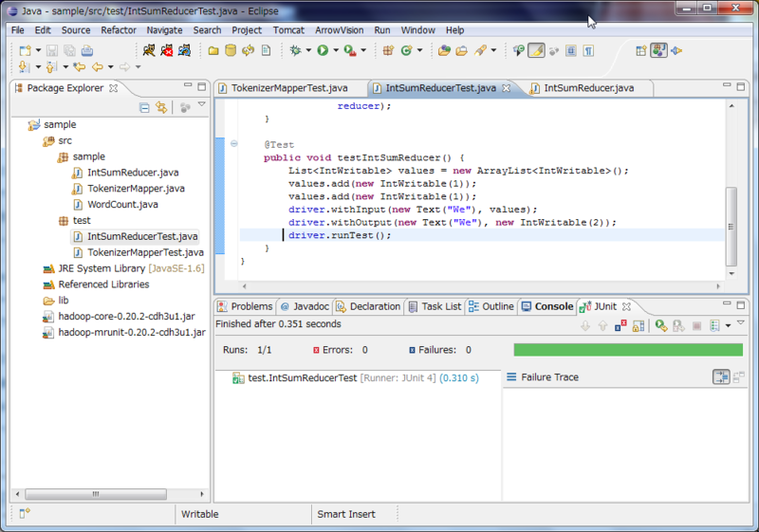
Task: Open the Run dropdown arrow
Action: pyautogui.click(x=336, y=50)
